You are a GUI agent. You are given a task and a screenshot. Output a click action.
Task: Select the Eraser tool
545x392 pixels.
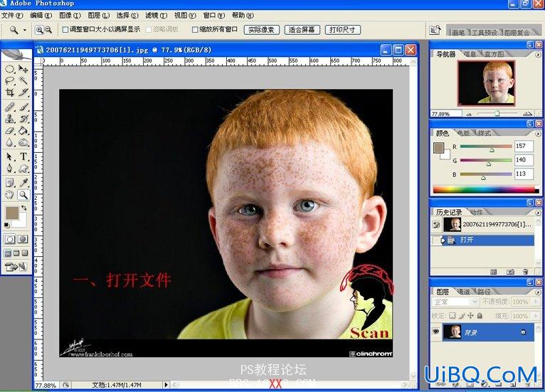(x=9, y=131)
